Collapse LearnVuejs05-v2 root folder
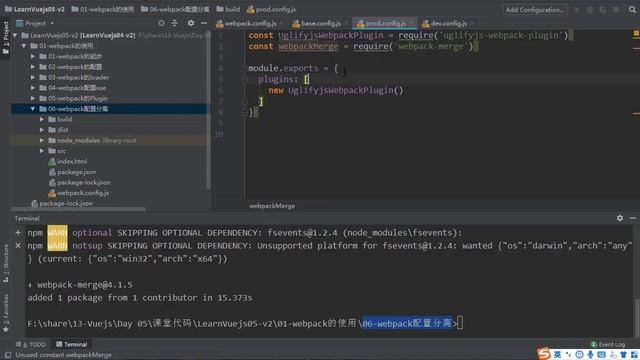This screenshot has width=640, height=360. pos(15,35)
